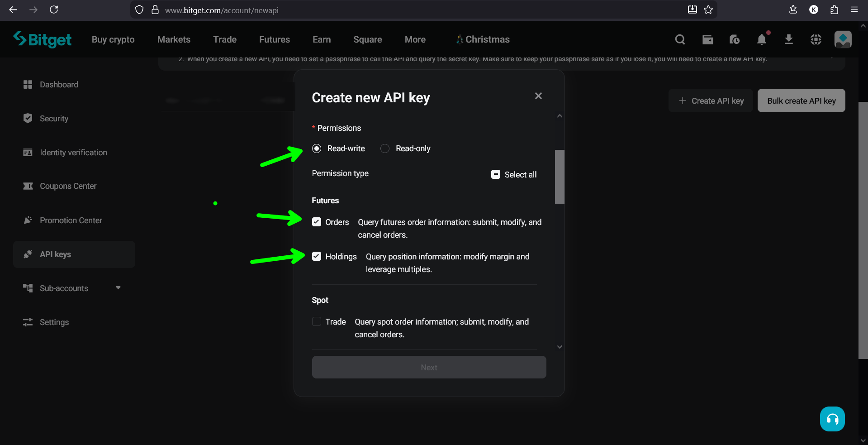Open the Markets menu

coord(174,39)
